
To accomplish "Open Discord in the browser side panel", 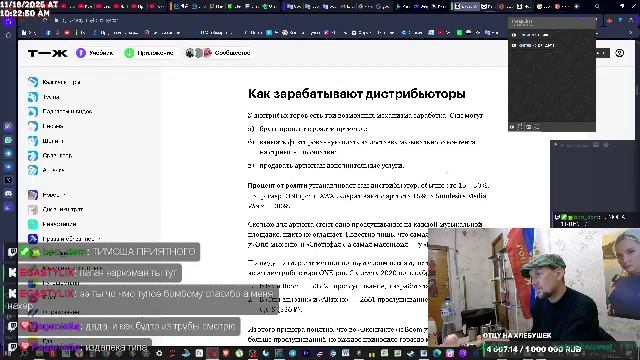I will [8, 193].
